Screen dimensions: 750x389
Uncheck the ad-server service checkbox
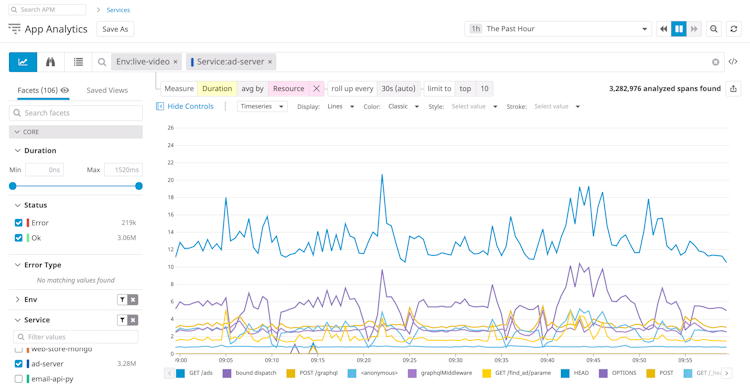[19, 364]
